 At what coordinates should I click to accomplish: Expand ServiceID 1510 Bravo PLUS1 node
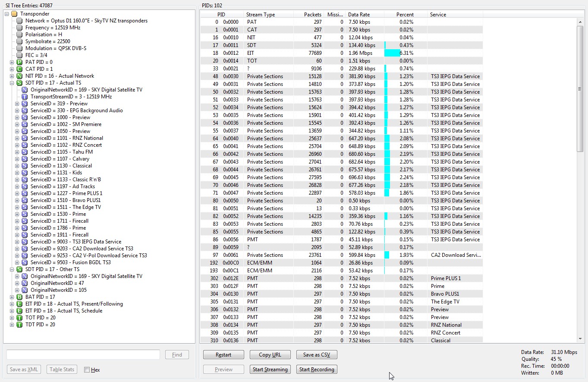click(17, 200)
